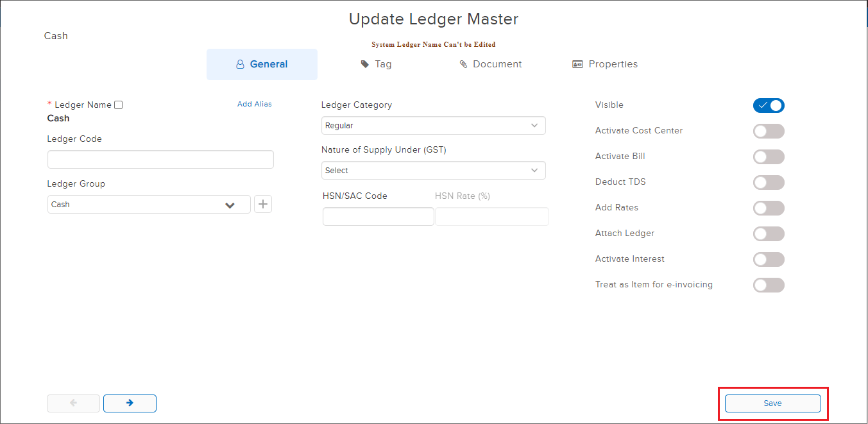Switch to the Document tab
The height and width of the screenshot is (424, 868).
(491, 64)
